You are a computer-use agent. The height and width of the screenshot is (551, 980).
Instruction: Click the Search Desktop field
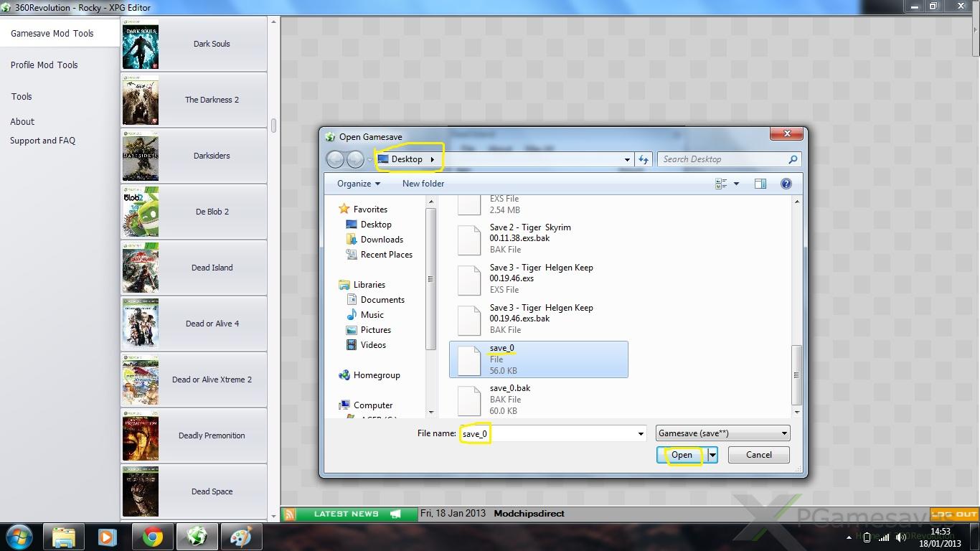tap(723, 159)
